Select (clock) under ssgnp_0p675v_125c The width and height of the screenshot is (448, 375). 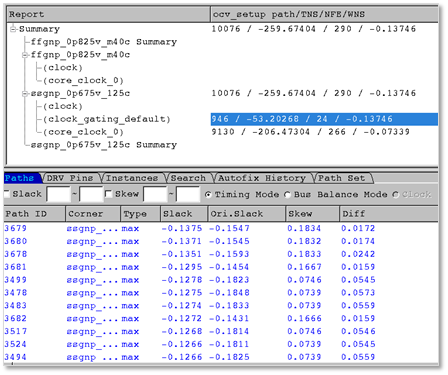coord(63,106)
